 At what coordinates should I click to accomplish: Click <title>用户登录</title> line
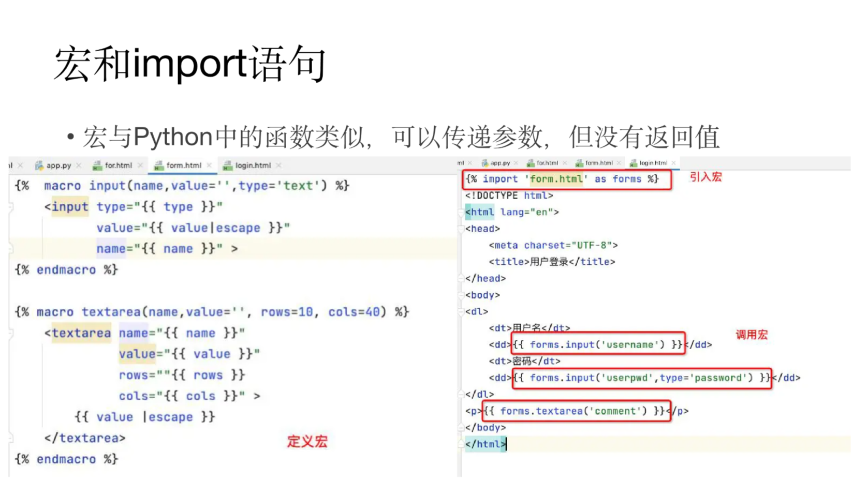[x=552, y=262]
